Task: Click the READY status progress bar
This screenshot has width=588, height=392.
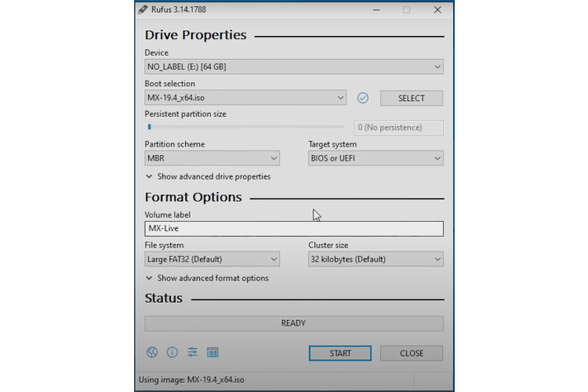Action: pyautogui.click(x=294, y=323)
